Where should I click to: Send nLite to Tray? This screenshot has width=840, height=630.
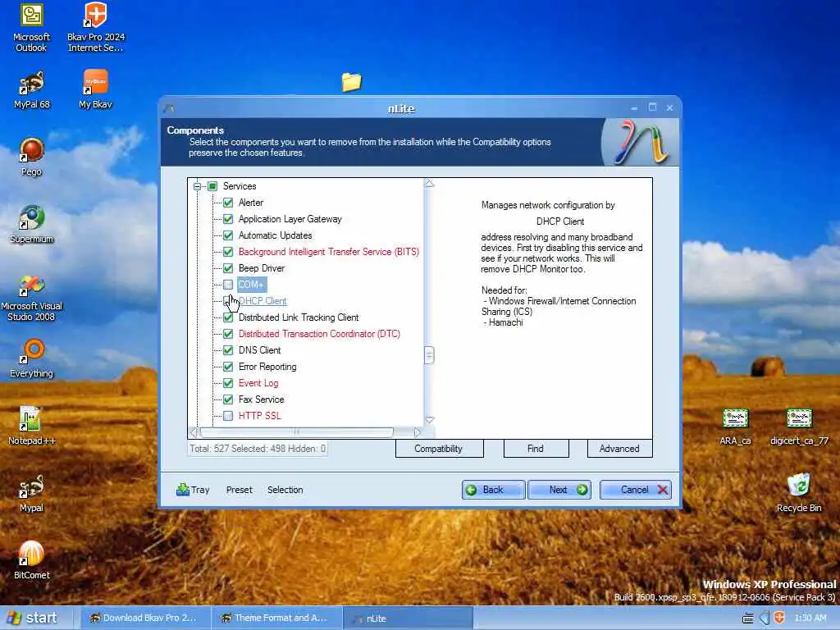(x=193, y=490)
